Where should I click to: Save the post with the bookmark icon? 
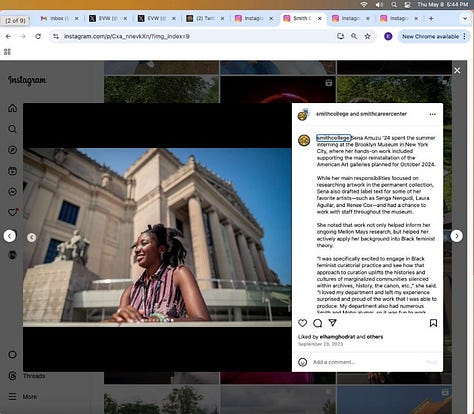(x=433, y=323)
